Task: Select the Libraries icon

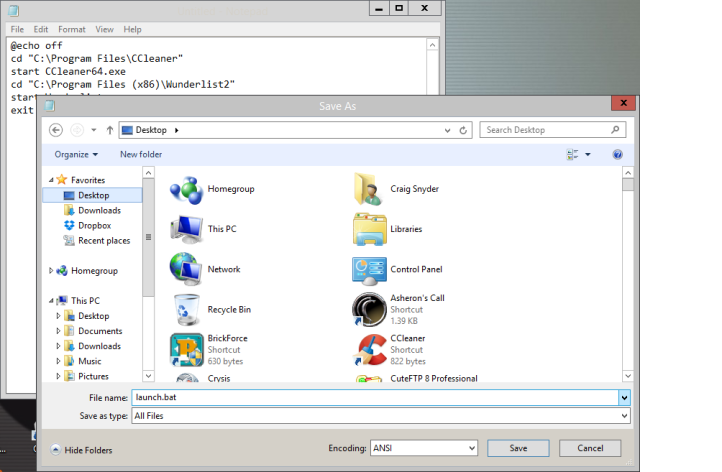Action: pos(369,229)
